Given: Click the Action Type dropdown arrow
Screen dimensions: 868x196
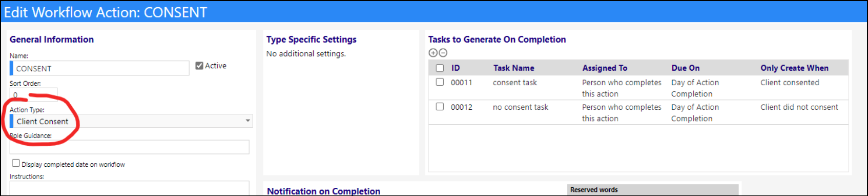Looking at the screenshot, I should click(x=248, y=121).
